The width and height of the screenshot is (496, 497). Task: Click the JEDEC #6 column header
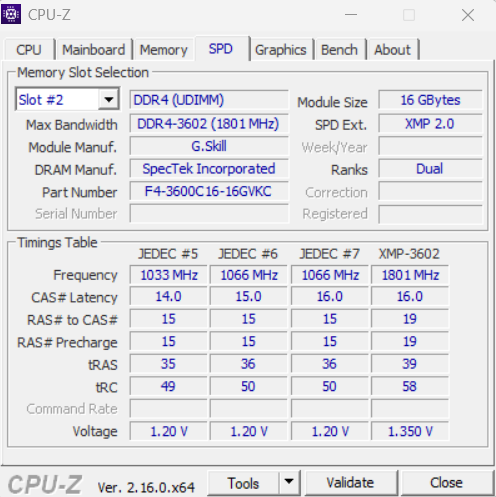point(248,254)
